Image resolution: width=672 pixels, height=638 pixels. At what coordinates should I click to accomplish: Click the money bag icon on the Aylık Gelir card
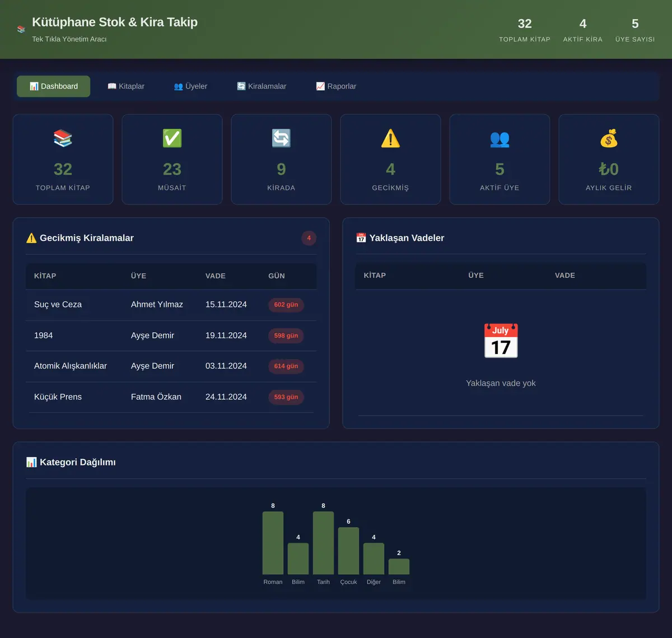click(609, 138)
